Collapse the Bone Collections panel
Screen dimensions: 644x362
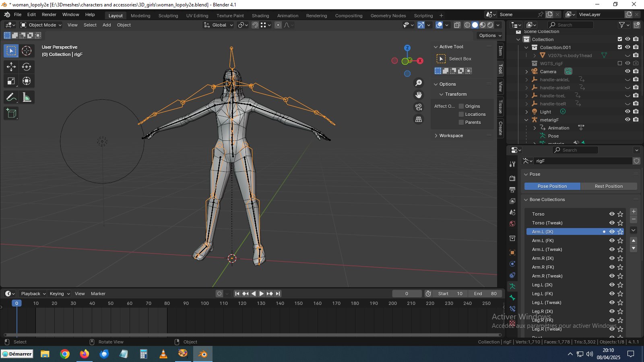point(526,200)
